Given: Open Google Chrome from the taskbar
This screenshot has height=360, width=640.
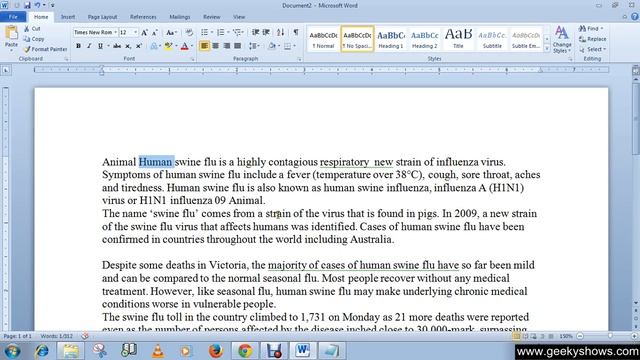Looking at the screenshot, I should click(245, 351).
